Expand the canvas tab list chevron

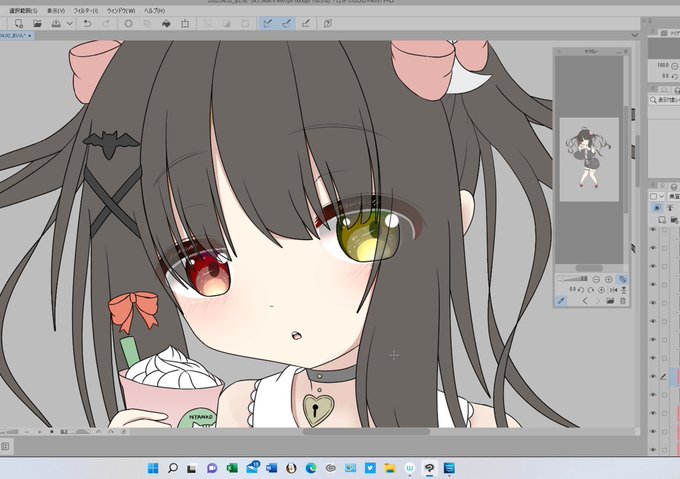click(x=634, y=35)
